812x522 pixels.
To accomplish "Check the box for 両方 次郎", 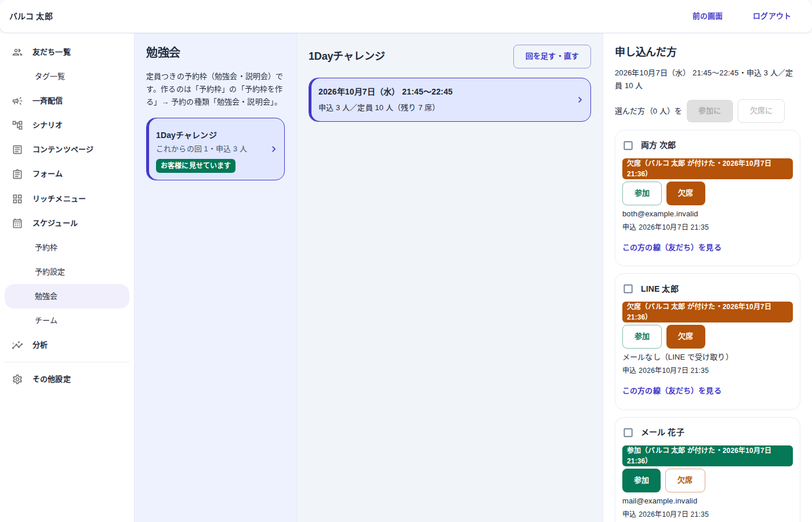I will 628,146.
